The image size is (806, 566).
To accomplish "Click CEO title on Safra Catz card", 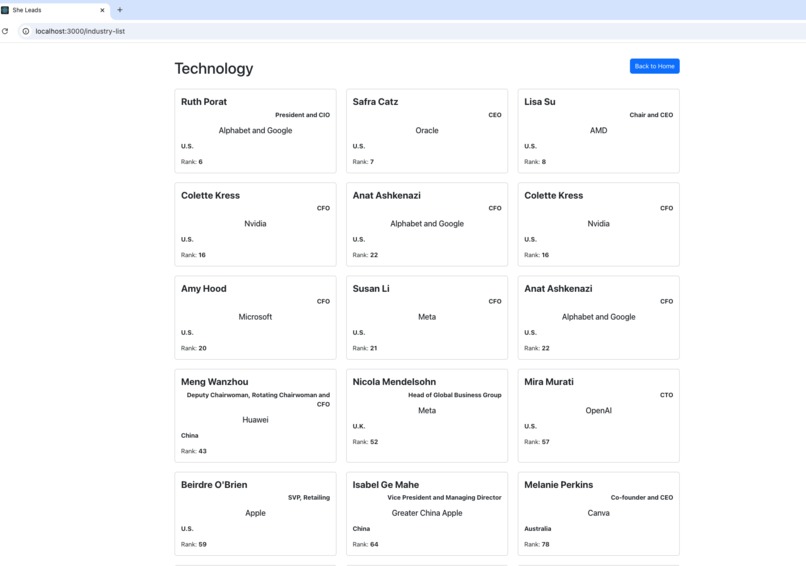I will coord(494,115).
